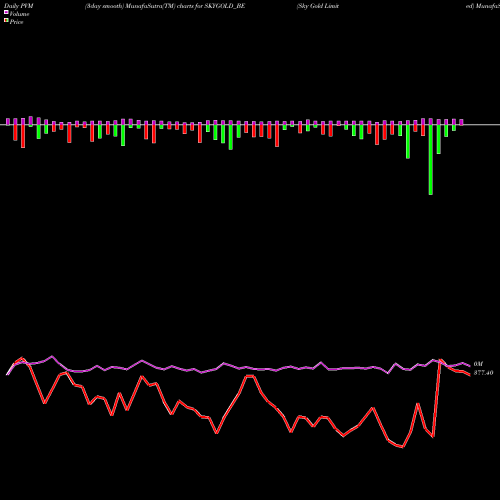This screenshot has width=500, height=500.
Task: Click the Price legend label
Action: [x=16, y=22]
